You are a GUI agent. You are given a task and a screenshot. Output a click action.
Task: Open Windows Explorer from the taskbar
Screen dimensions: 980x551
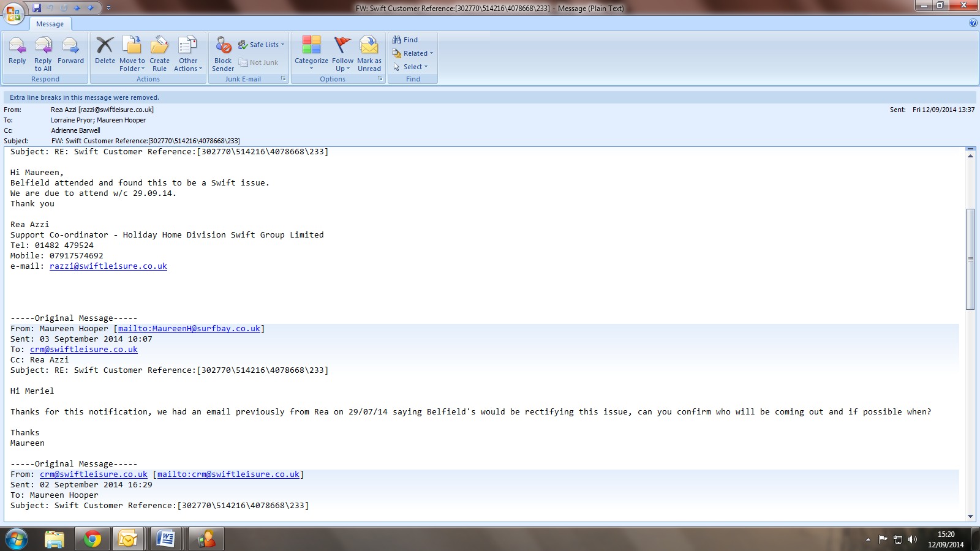point(54,539)
